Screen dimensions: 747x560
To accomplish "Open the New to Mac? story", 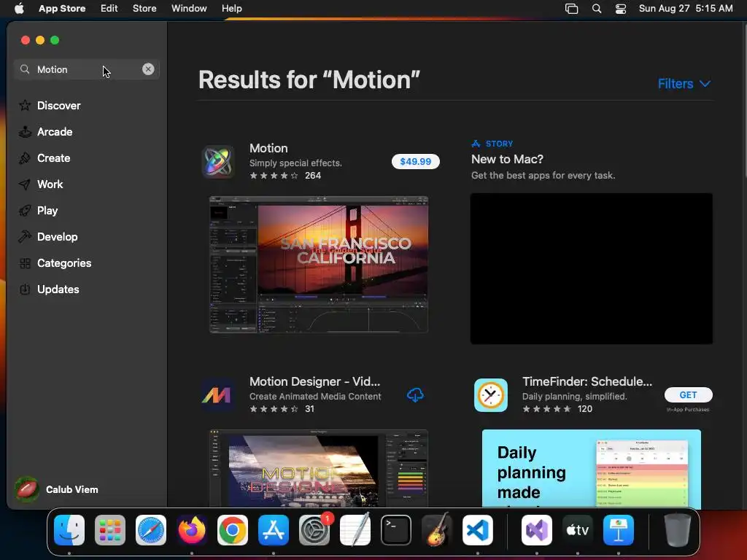I will tap(507, 159).
